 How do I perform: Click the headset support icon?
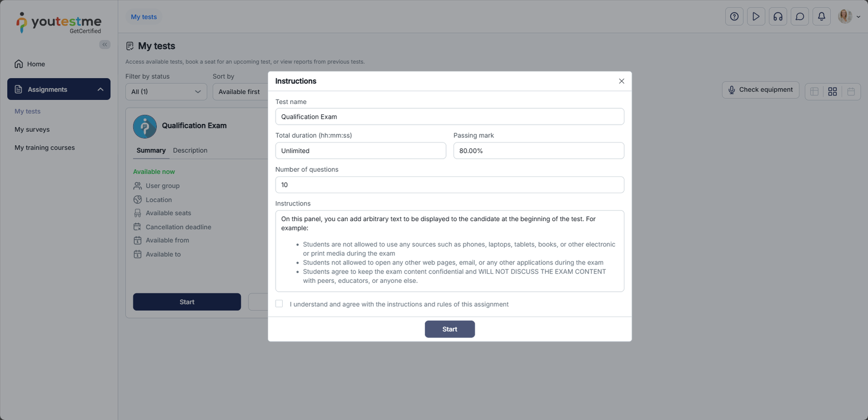(x=778, y=17)
